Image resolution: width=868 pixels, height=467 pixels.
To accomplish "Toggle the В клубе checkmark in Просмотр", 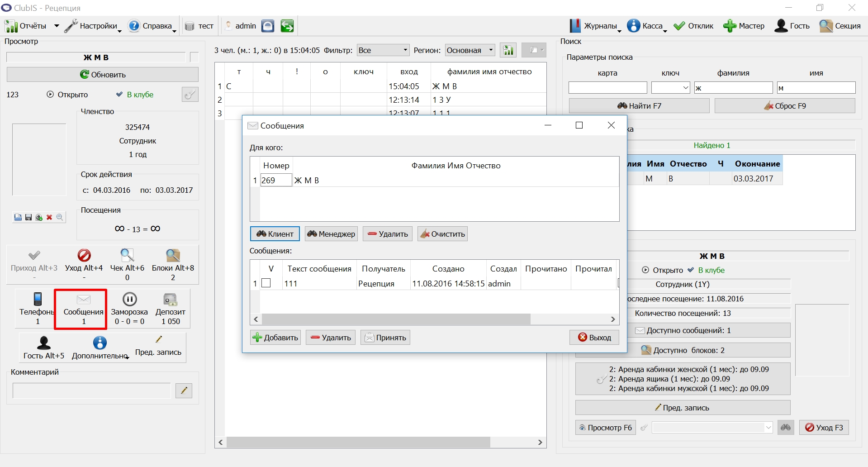I will 119,95.
